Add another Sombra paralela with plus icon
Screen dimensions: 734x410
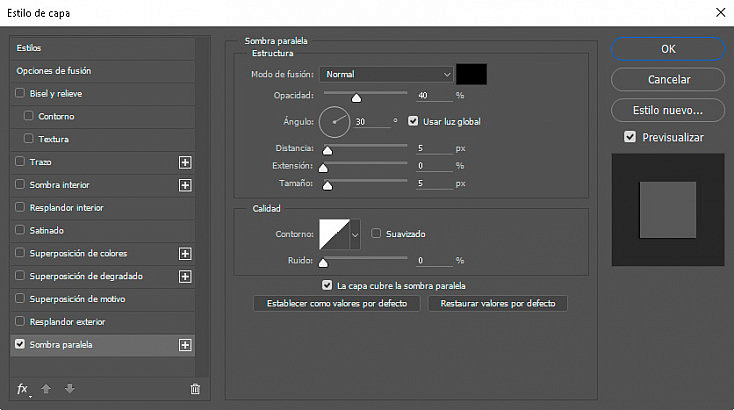[185, 345]
